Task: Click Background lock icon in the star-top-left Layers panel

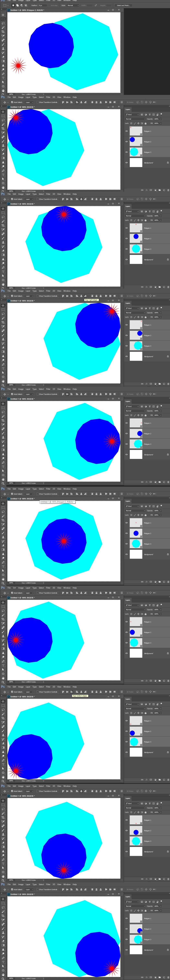Action: [168, 163]
